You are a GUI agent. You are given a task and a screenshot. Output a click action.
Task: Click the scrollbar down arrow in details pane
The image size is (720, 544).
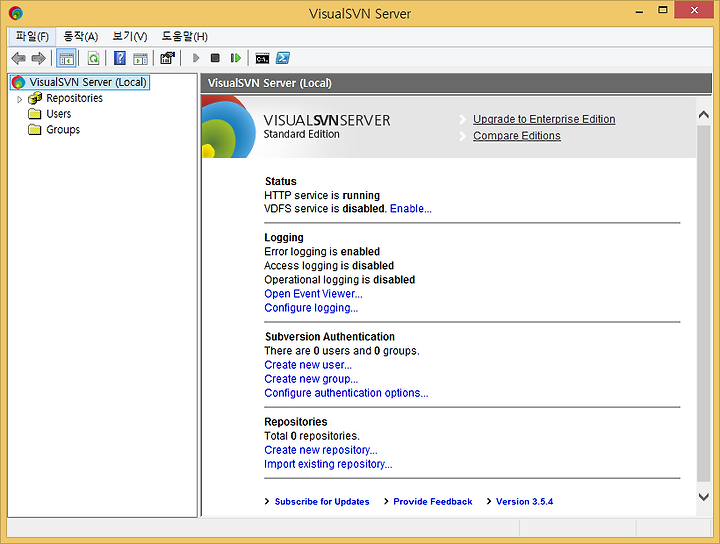pos(703,497)
